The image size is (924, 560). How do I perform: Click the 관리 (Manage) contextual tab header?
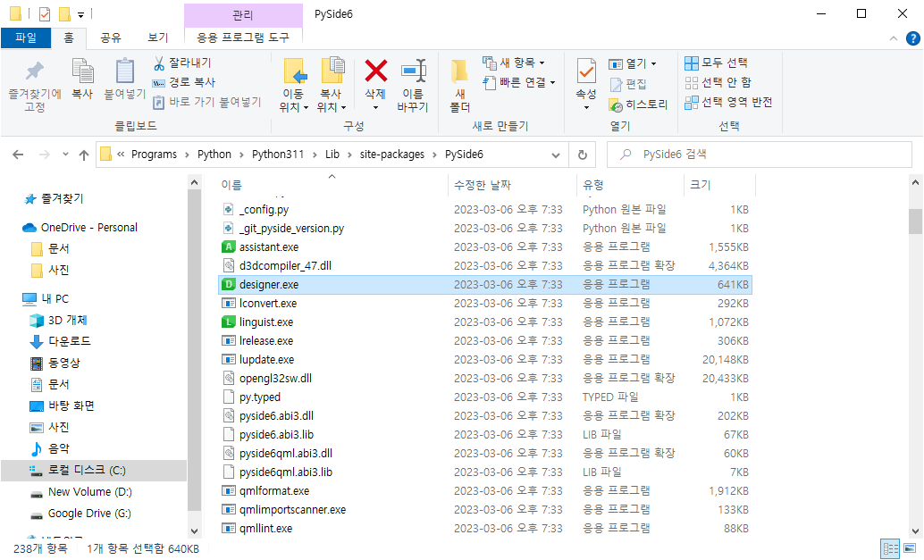point(243,14)
